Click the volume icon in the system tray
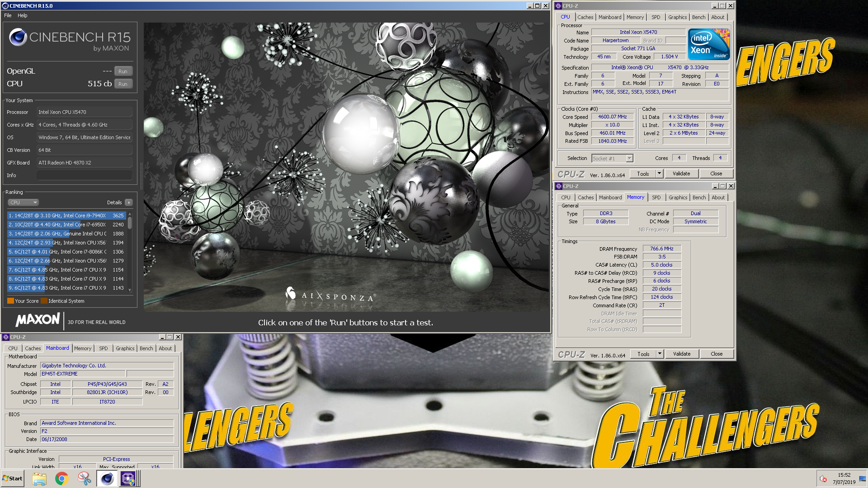This screenshot has width=868, height=488. coord(823,479)
